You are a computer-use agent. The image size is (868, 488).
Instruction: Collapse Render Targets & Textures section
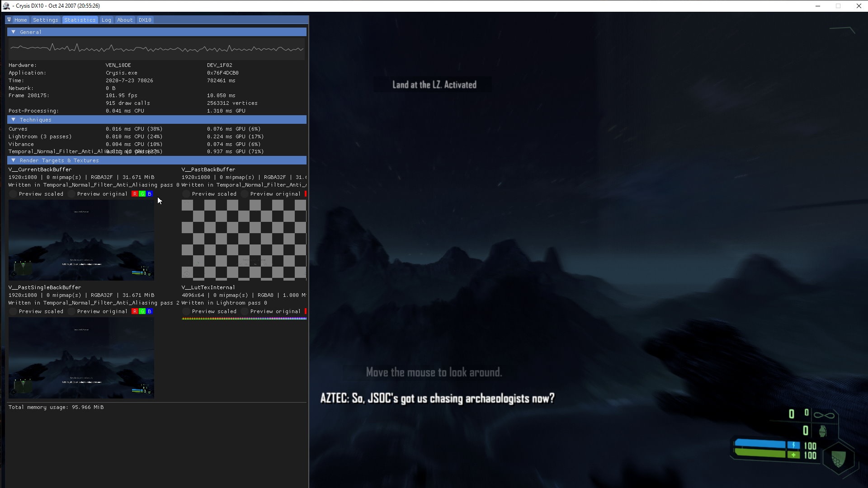click(x=14, y=160)
